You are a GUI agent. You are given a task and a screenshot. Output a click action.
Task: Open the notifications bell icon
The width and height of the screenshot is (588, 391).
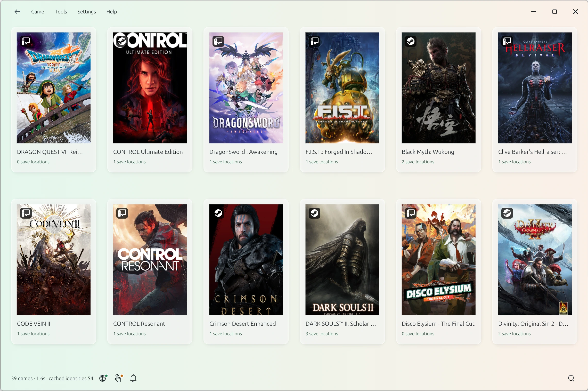(133, 378)
